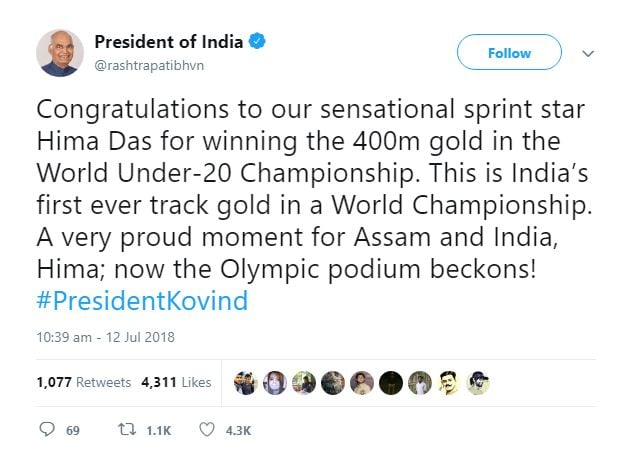
Task: Retweet this tweet using the retweet icon
Action: pyautogui.click(x=128, y=430)
